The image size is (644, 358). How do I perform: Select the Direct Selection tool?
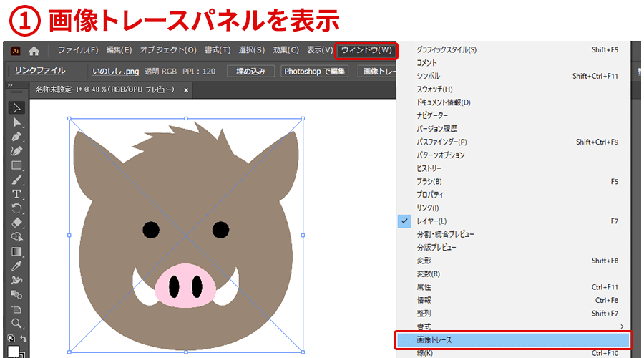click(x=16, y=122)
